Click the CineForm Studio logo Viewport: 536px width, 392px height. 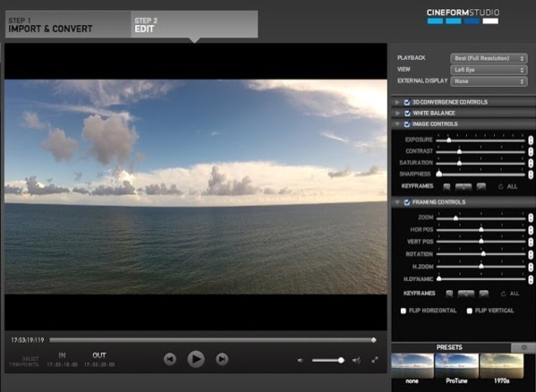(463, 16)
